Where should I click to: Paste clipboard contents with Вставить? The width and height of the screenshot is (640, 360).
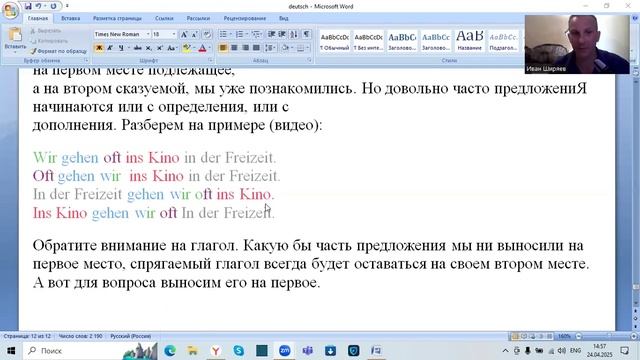(x=15, y=39)
